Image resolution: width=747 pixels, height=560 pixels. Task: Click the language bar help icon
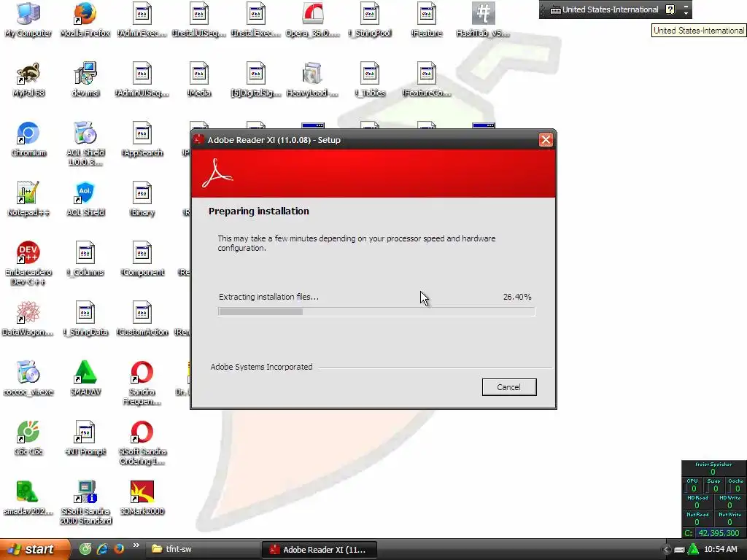(x=670, y=9)
